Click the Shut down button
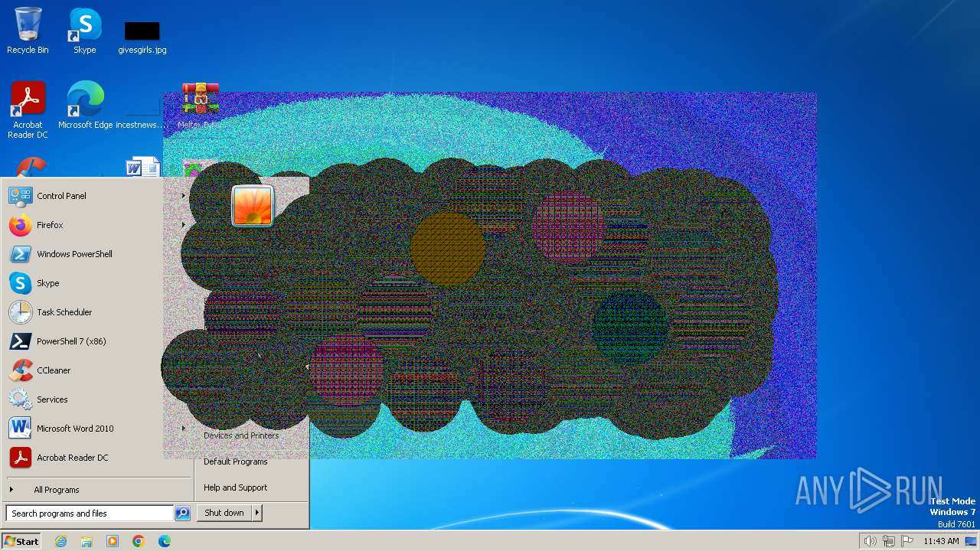The image size is (980, 551). pyautogui.click(x=224, y=513)
